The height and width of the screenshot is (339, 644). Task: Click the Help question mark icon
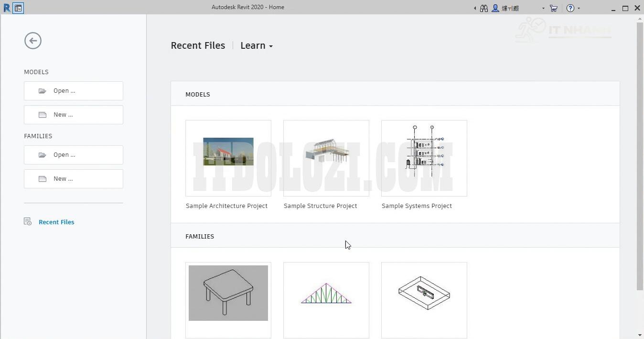pos(570,8)
